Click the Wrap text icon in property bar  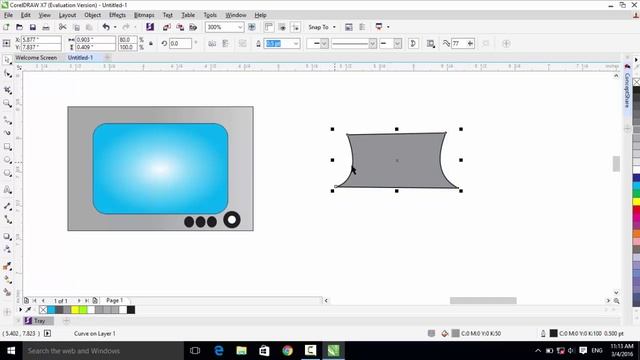click(x=431, y=43)
